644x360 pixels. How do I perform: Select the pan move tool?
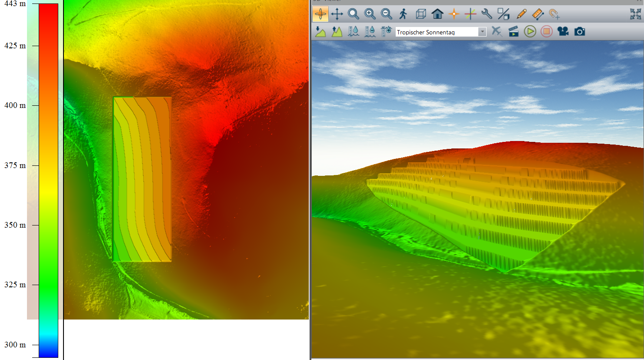337,14
